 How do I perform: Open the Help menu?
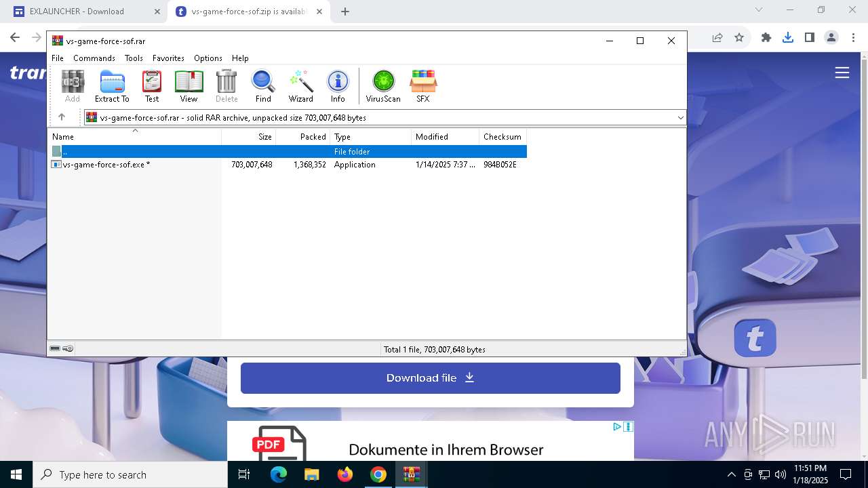coord(240,58)
